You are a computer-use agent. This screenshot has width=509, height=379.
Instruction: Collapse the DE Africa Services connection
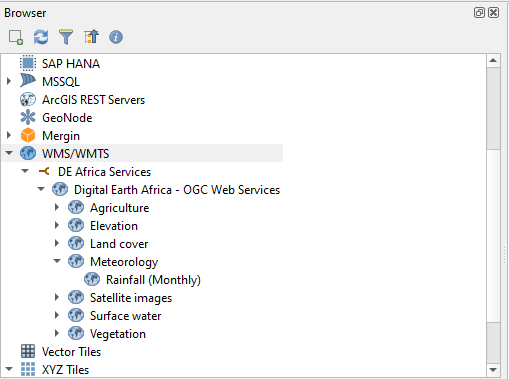[25, 171]
